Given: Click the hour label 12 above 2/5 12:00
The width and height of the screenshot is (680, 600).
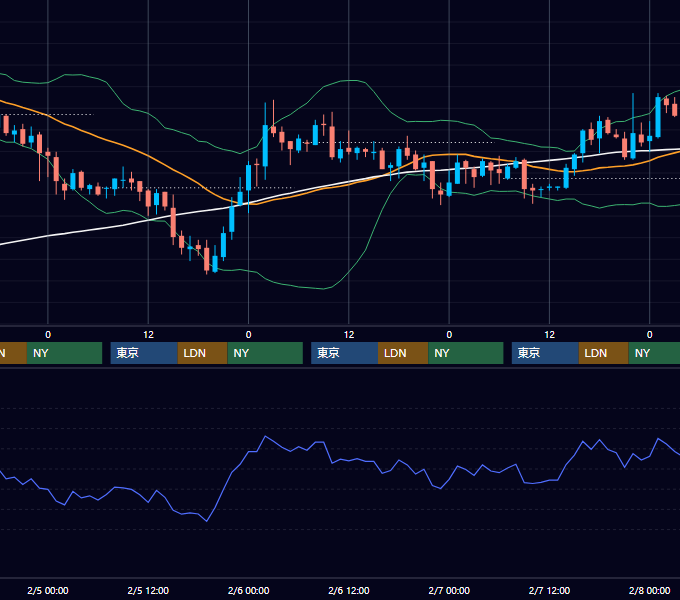Looking at the screenshot, I should click(148, 335).
